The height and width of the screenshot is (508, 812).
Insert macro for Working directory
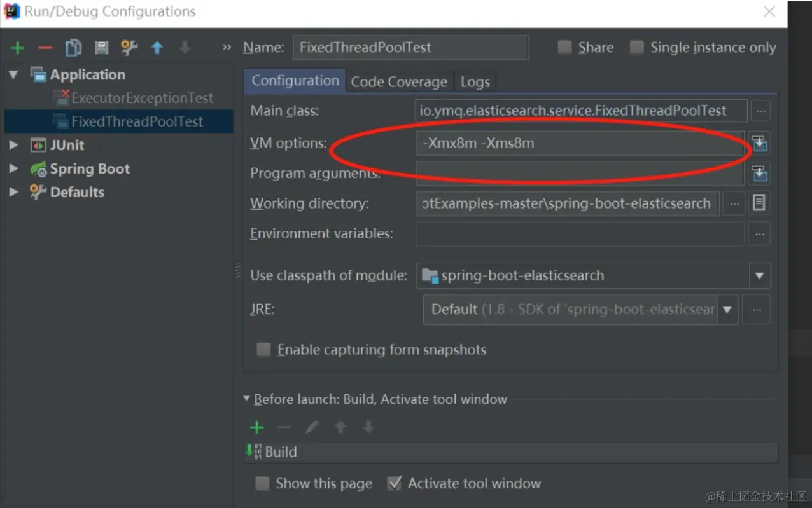759,203
